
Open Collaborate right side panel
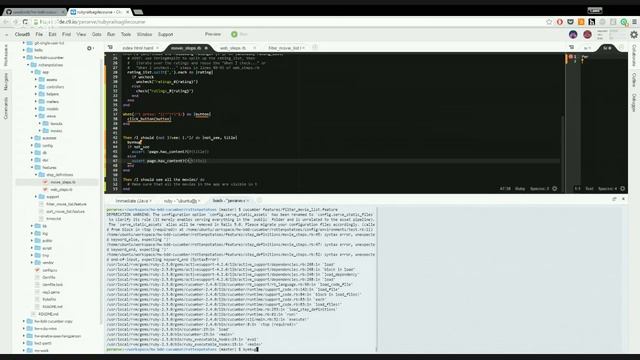point(634,55)
